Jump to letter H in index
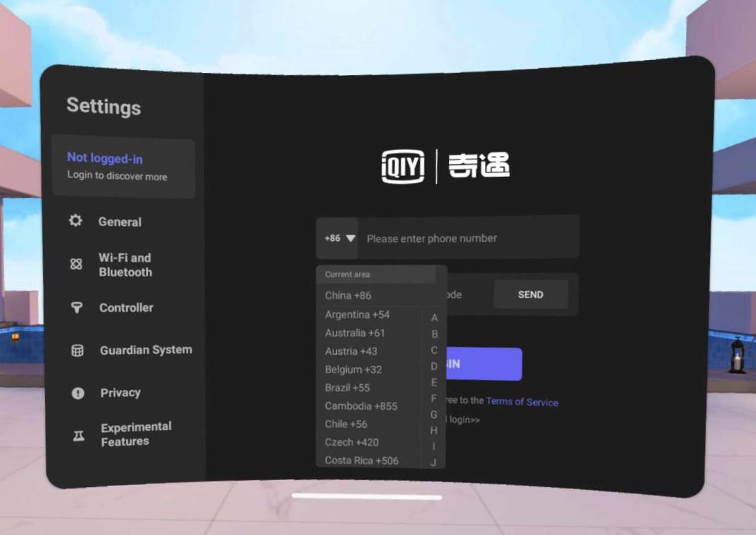 click(x=434, y=431)
